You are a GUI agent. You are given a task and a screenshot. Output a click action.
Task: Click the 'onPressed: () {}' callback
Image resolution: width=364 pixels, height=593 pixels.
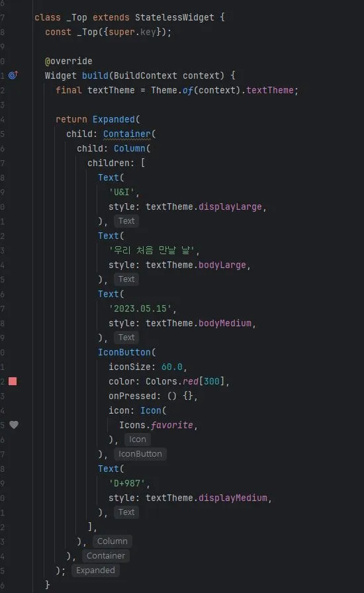(151, 396)
